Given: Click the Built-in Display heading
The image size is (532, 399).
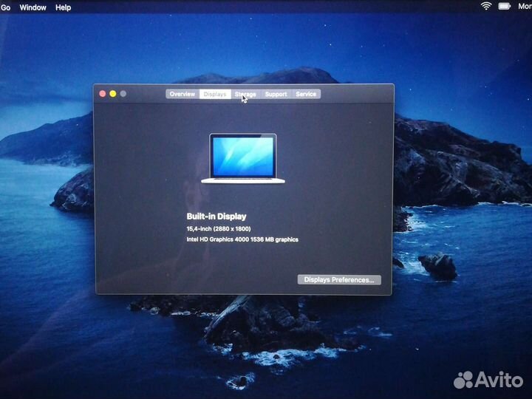Looking at the screenshot, I should [216, 216].
